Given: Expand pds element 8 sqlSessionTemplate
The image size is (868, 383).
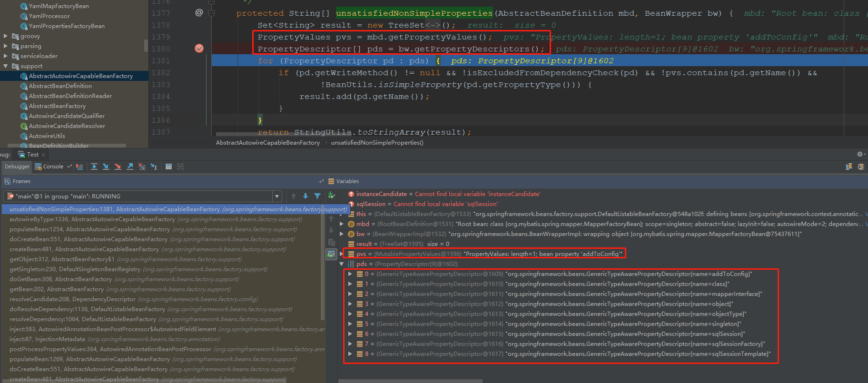Looking at the screenshot, I should click(x=350, y=354).
